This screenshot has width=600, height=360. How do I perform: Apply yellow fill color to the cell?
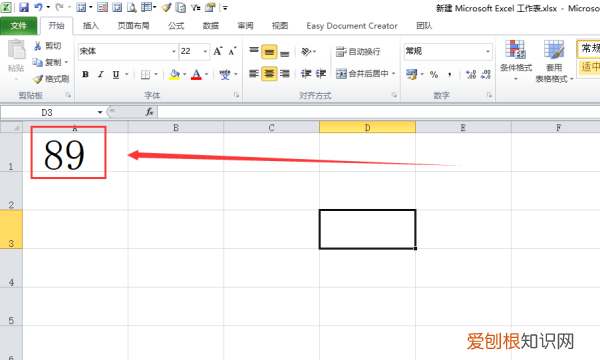point(174,74)
